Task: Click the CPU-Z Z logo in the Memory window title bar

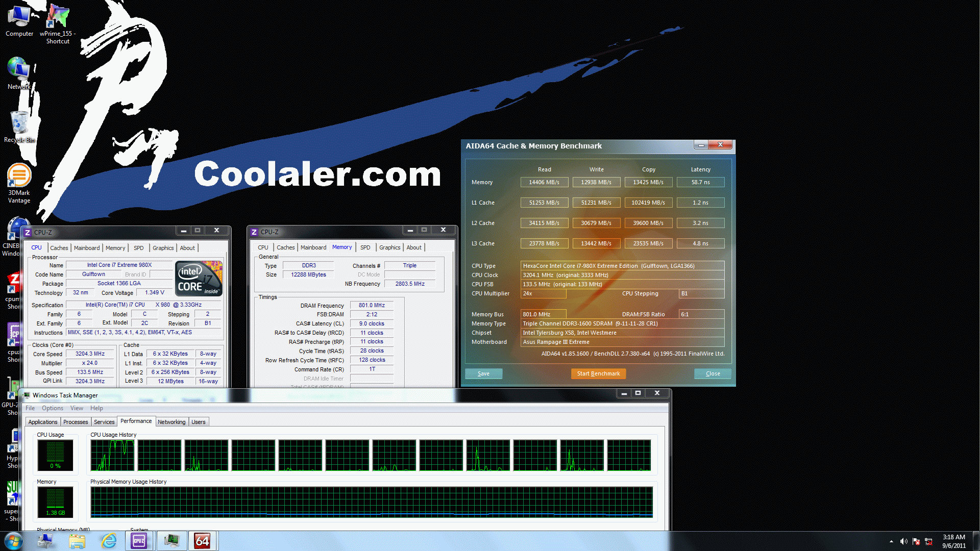Action: tap(254, 232)
